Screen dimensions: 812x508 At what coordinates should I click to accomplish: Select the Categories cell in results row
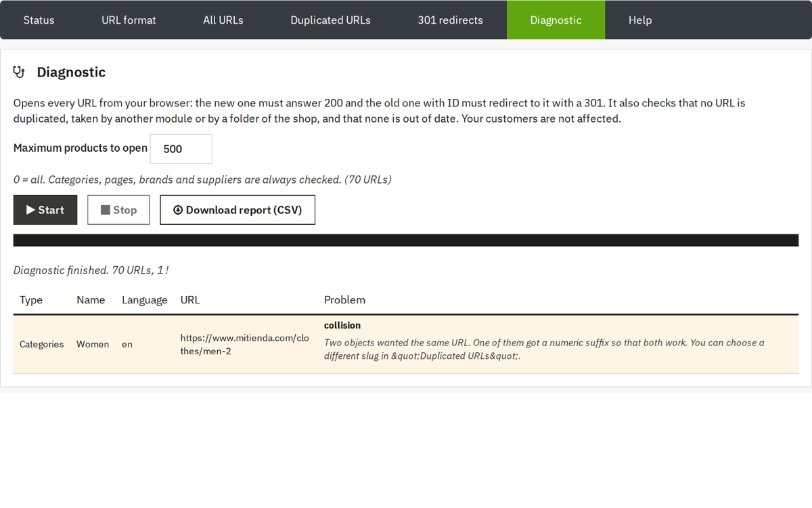[42, 344]
